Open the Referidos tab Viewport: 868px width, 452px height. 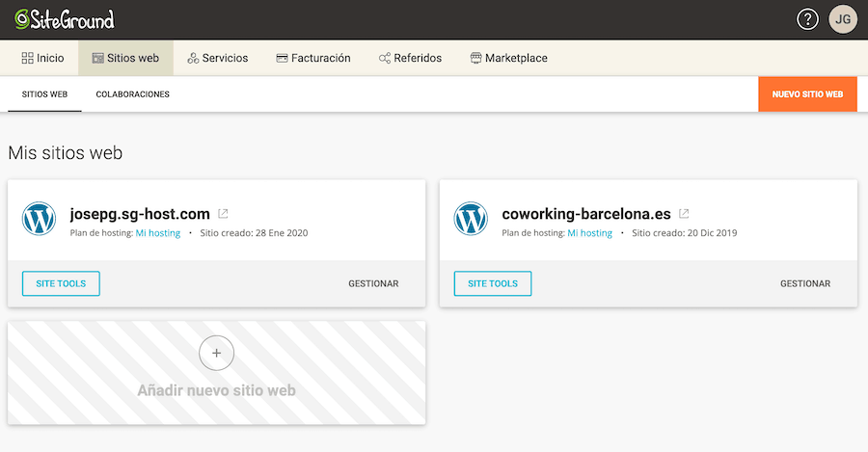(410, 58)
